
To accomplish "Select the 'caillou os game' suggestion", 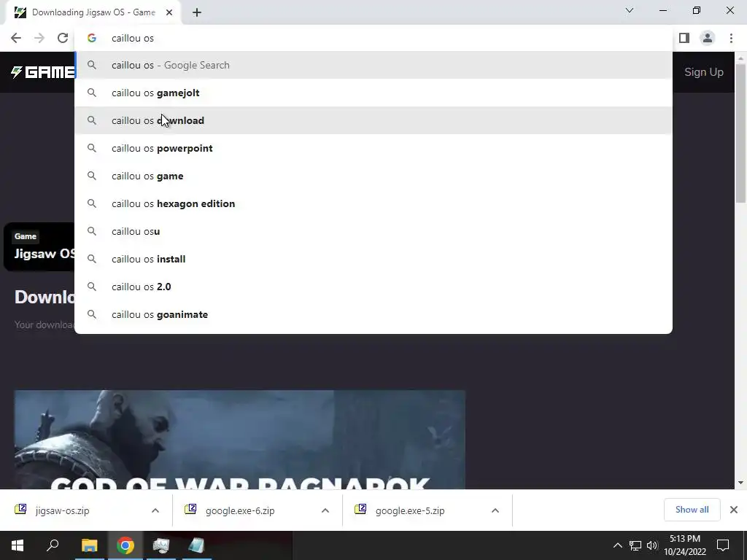I will tap(373, 176).
